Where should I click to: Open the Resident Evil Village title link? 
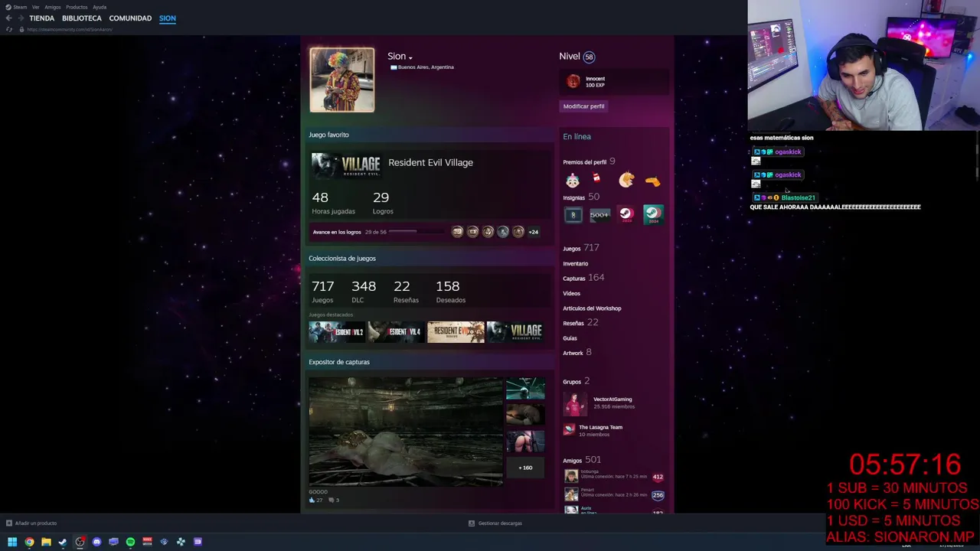click(430, 162)
